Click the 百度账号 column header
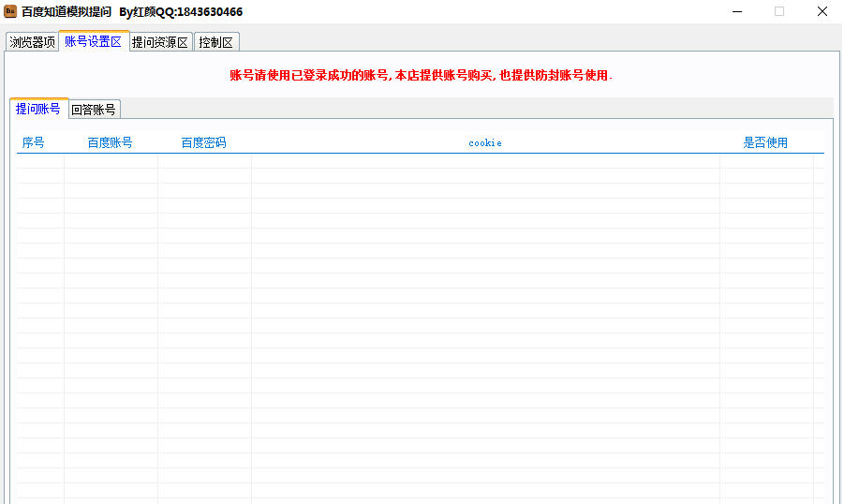 click(111, 142)
